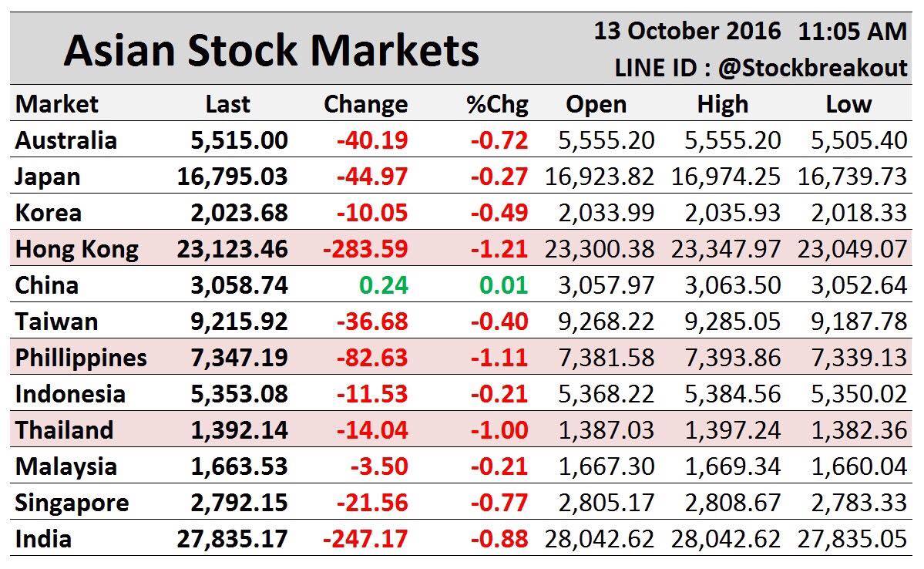Select the Australia market row label
The width and height of the screenshot is (924, 569).
(x=66, y=140)
